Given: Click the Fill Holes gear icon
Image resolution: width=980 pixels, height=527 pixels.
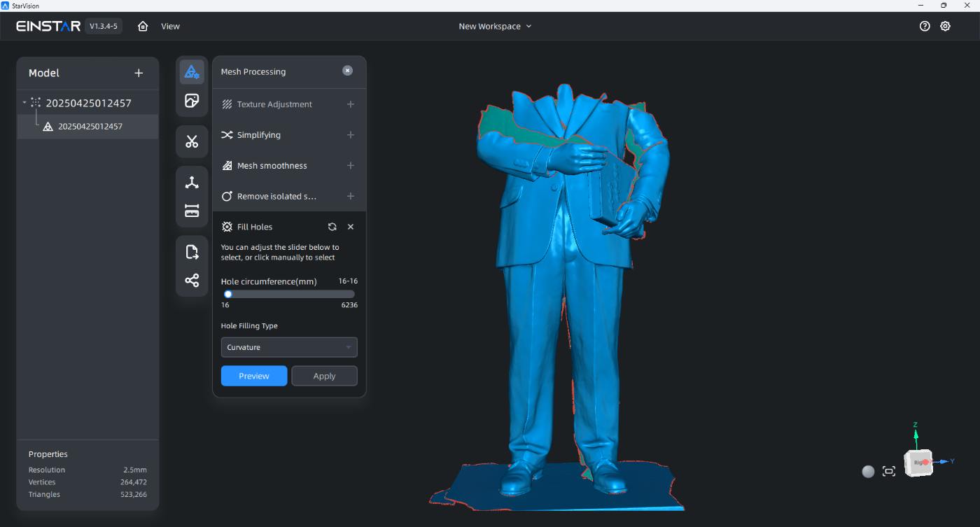Looking at the screenshot, I should click(x=227, y=227).
